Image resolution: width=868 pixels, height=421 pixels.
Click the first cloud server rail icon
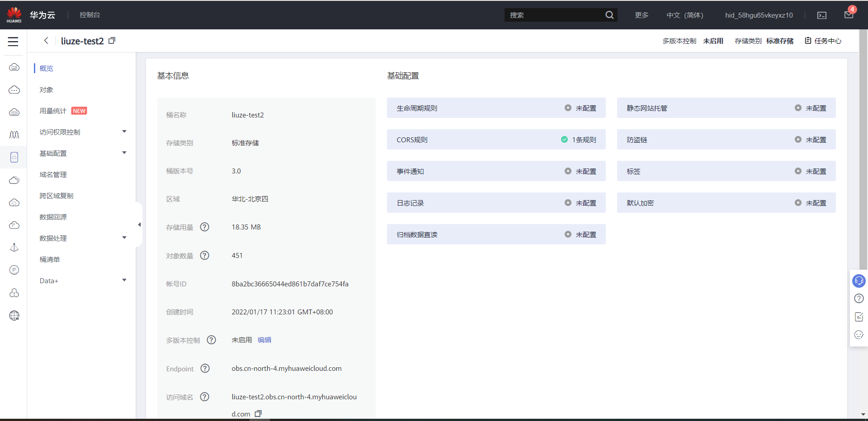[x=14, y=67]
